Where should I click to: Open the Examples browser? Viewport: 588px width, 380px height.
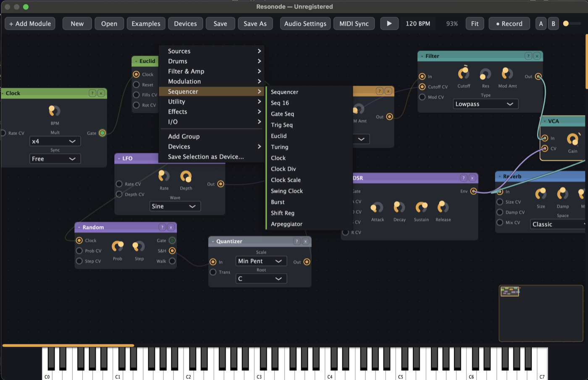click(x=146, y=24)
